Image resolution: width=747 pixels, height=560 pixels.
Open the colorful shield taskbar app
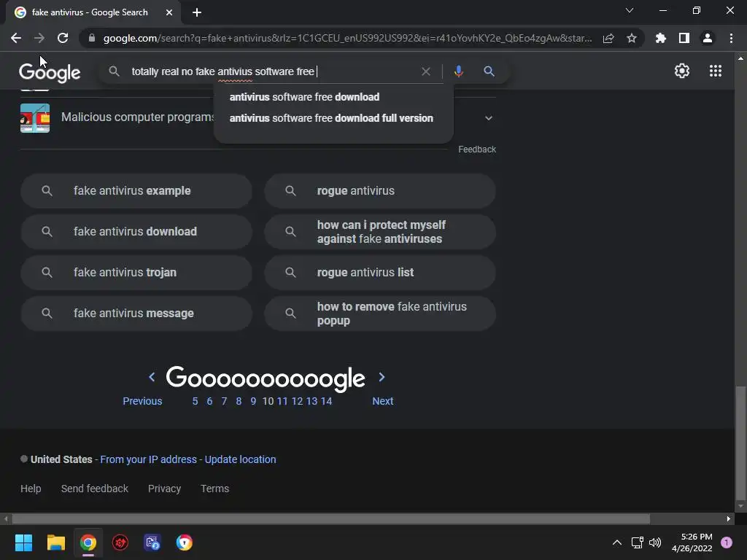coord(185,542)
